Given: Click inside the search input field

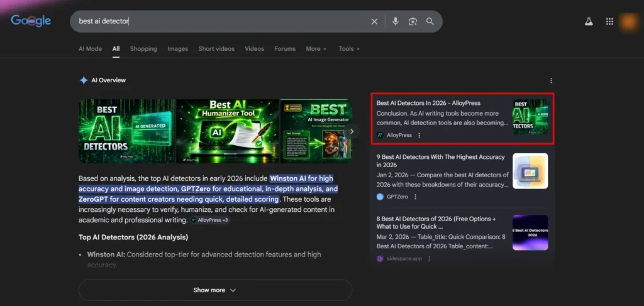Looking at the screenshot, I should [x=222, y=21].
